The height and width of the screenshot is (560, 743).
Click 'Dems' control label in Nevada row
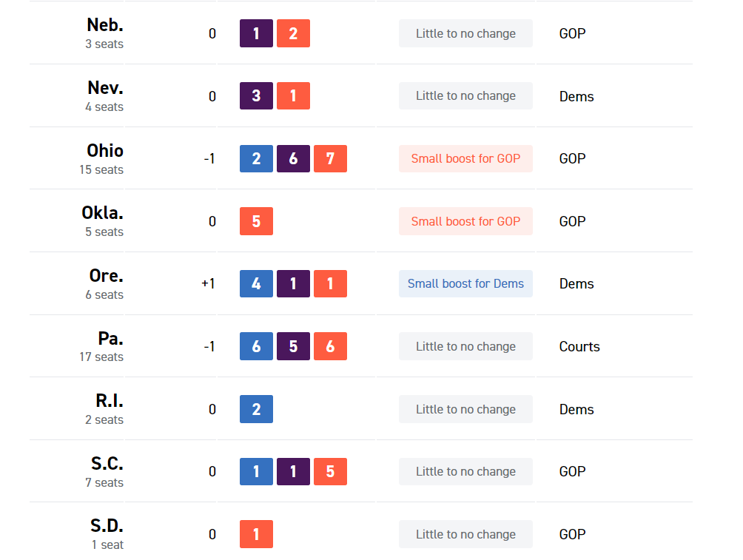[576, 96]
